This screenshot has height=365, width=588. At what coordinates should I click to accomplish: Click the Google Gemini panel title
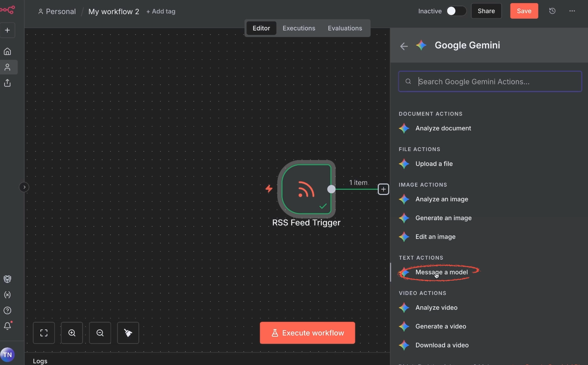[467, 45]
